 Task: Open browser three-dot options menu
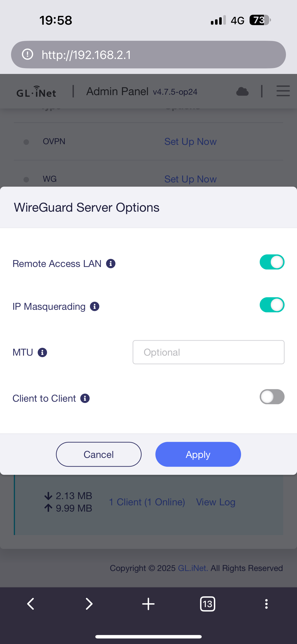[x=266, y=604]
